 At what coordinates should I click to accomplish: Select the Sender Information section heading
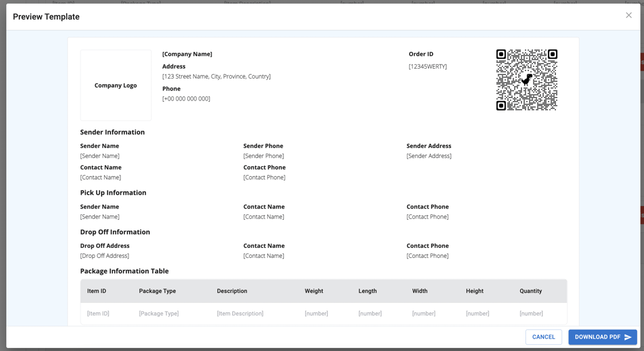[x=112, y=132]
